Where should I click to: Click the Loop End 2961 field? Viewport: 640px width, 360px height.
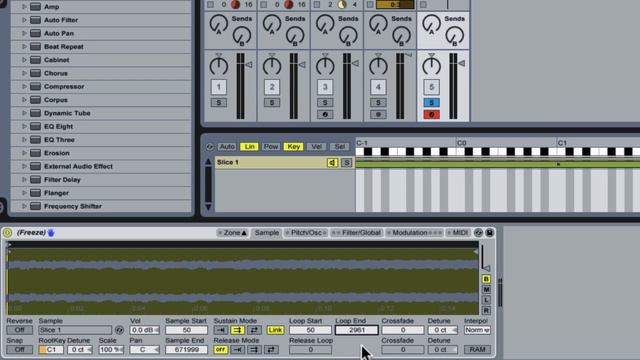coord(357,330)
